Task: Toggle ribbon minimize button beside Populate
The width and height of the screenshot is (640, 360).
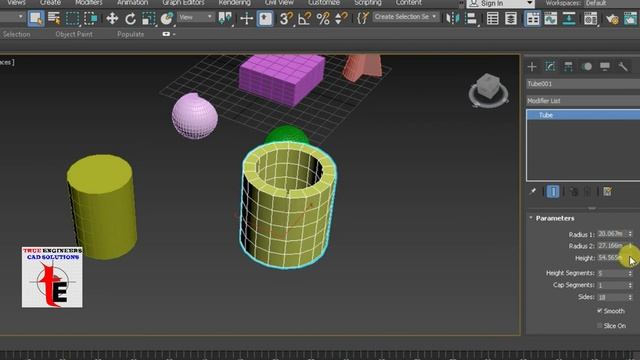Action: pyautogui.click(x=166, y=34)
